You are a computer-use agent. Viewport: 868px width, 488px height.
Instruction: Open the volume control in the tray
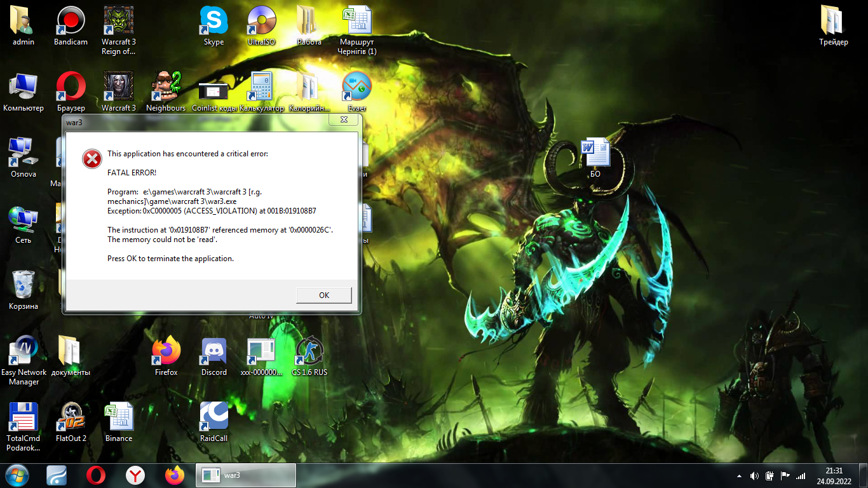[x=754, y=475]
